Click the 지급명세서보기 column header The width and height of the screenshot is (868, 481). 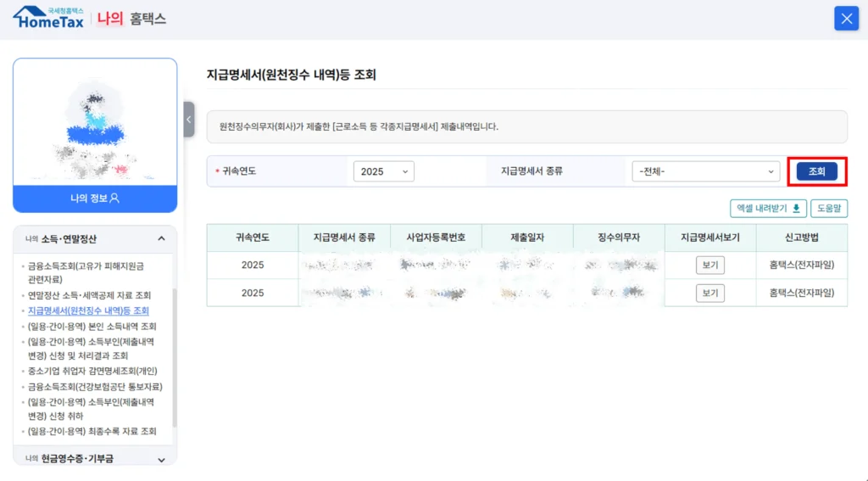(x=710, y=238)
